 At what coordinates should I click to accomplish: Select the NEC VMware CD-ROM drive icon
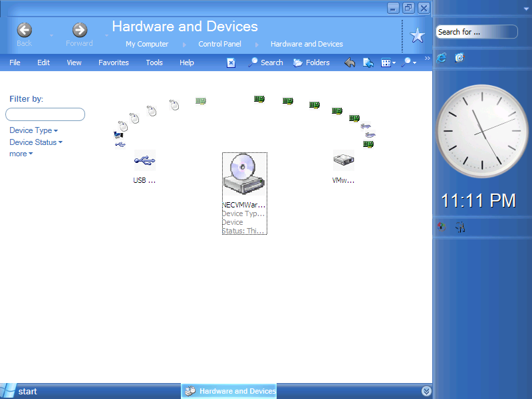tap(244, 174)
